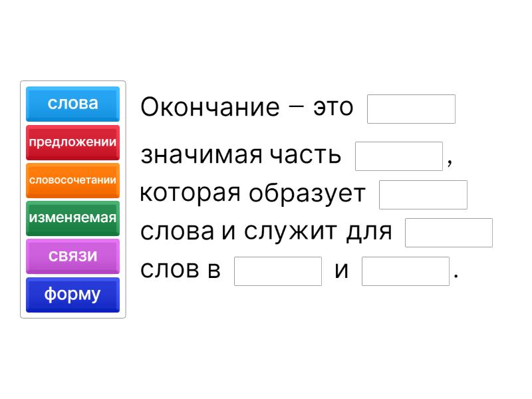Click the purple 'связи' tile
532x399 pixels.
[72, 256]
